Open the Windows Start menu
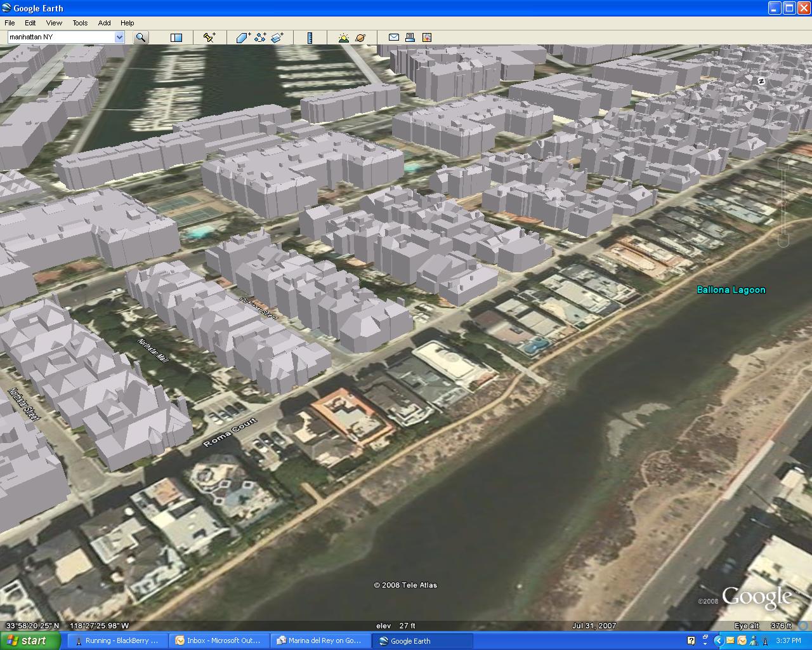The height and width of the screenshot is (650, 812). coord(30,640)
